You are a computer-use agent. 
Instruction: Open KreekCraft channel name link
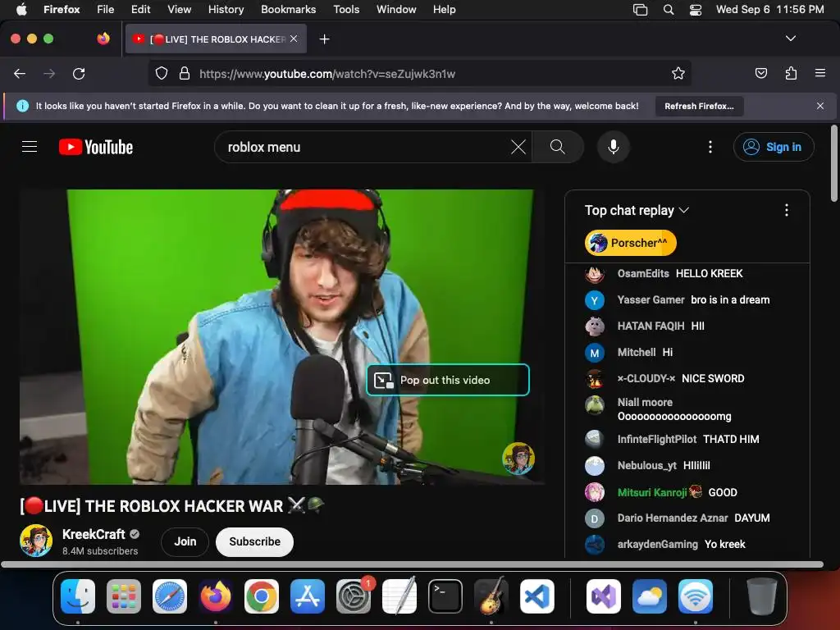94,534
